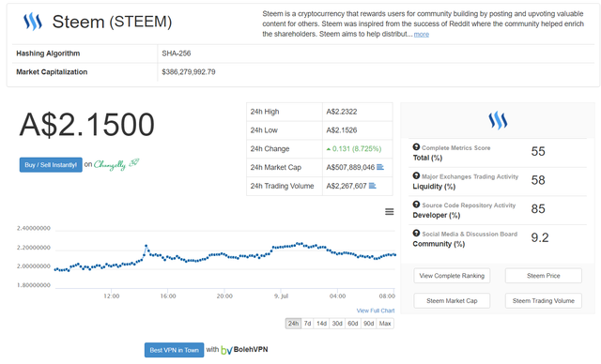Click the market capitalization value $386,279,992.79
601x364 pixels.
[x=189, y=72]
